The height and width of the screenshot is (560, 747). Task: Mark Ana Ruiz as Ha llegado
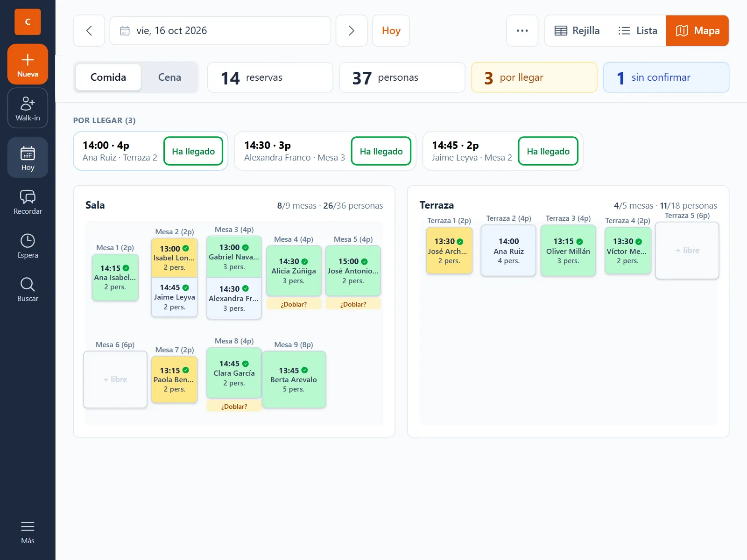193,151
